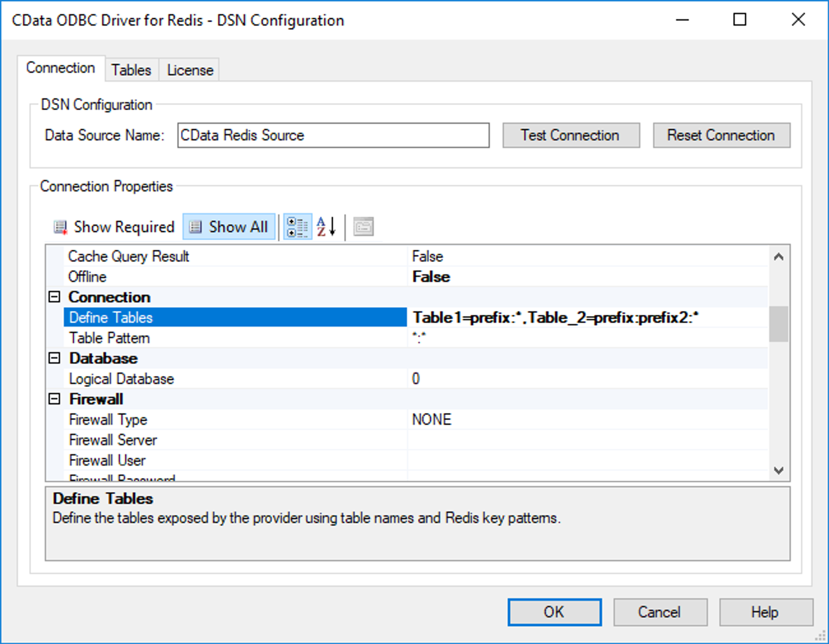Collapse the Database property category
This screenshot has width=829, height=644.
pyautogui.click(x=54, y=358)
